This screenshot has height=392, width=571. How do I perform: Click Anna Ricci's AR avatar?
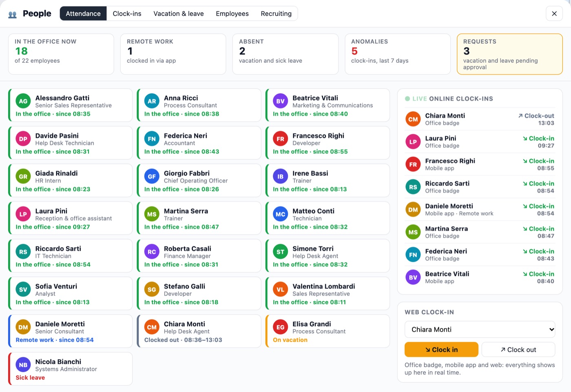tap(152, 101)
